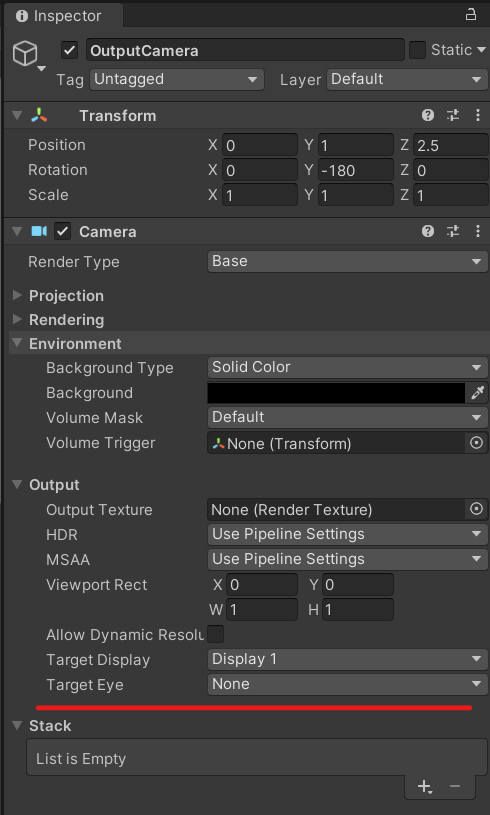This screenshot has height=815, width=490.
Task: Open Camera component help reference
Action: click(x=428, y=231)
